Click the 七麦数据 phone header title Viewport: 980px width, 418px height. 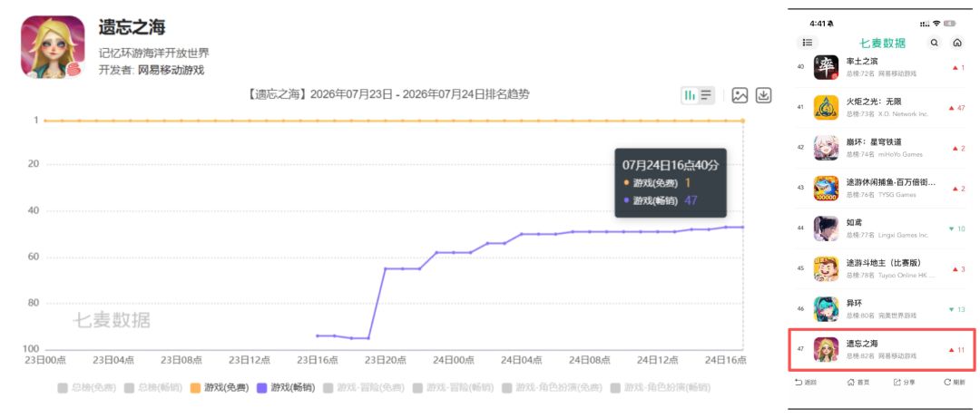pos(883,44)
